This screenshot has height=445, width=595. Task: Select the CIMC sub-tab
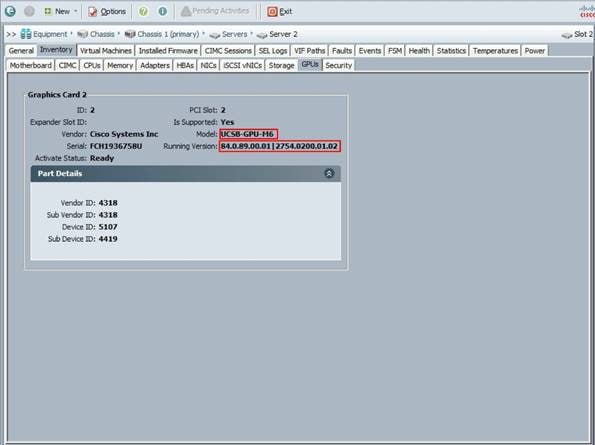coord(67,66)
